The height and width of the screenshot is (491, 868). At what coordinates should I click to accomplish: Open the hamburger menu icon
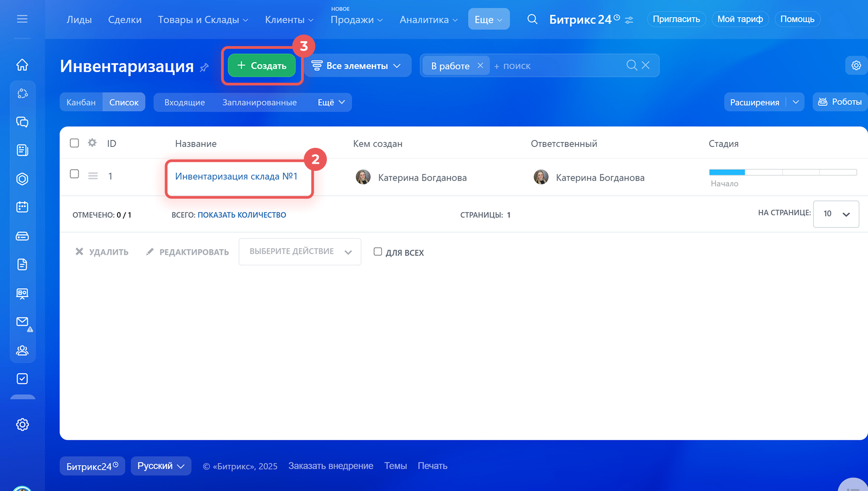22,19
